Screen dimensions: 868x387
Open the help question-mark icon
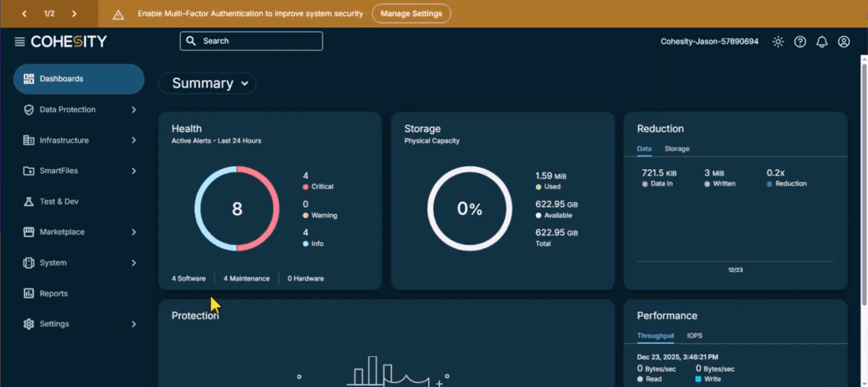click(x=800, y=41)
